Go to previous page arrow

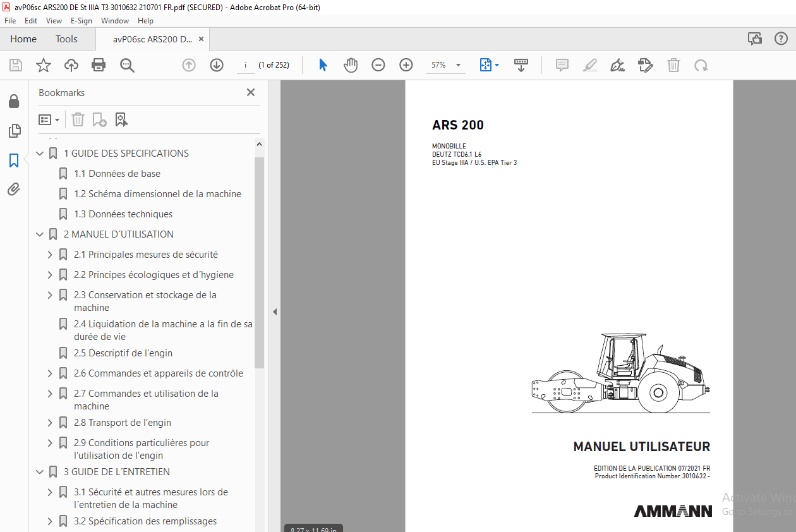pyautogui.click(x=189, y=65)
